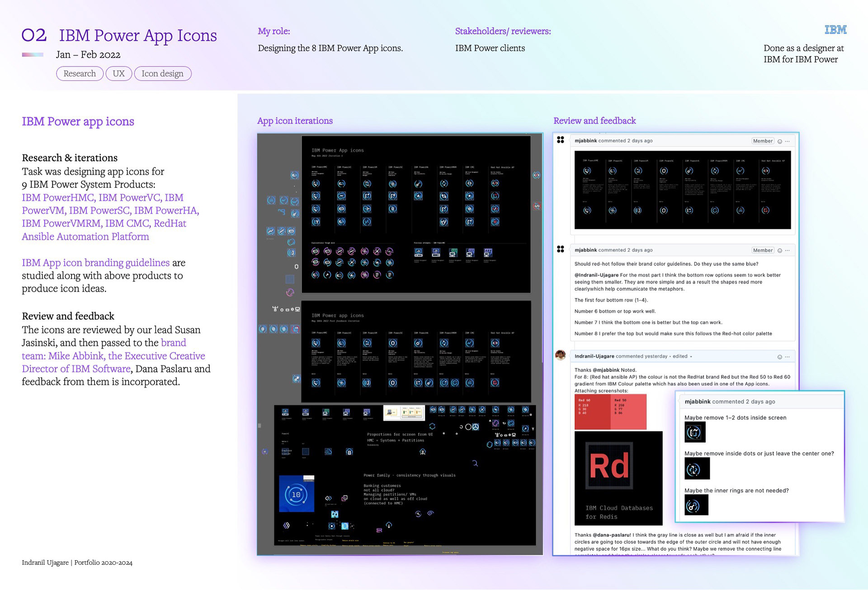The image size is (868, 590).
Task: Select the Research tag
Action: click(x=80, y=74)
